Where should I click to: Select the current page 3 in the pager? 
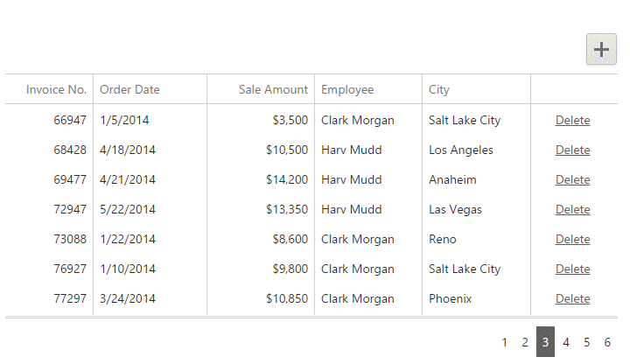click(545, 342)
